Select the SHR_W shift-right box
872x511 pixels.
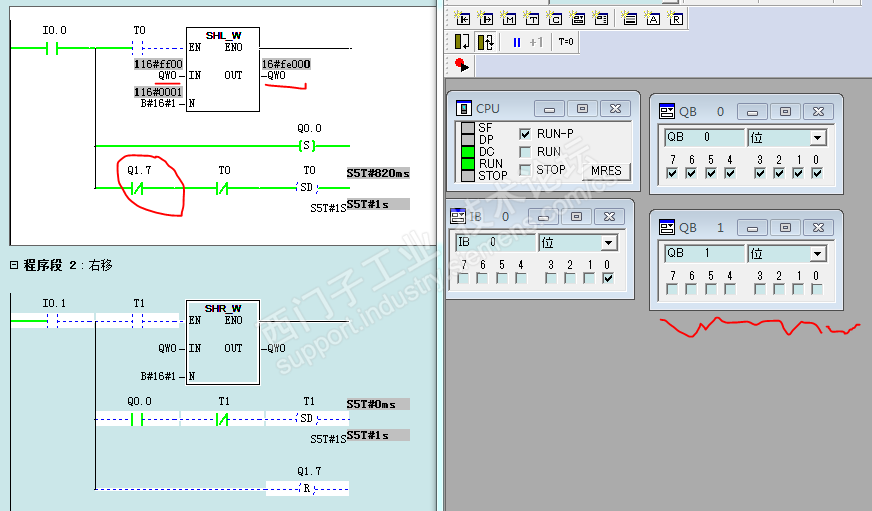coord(223,343)
